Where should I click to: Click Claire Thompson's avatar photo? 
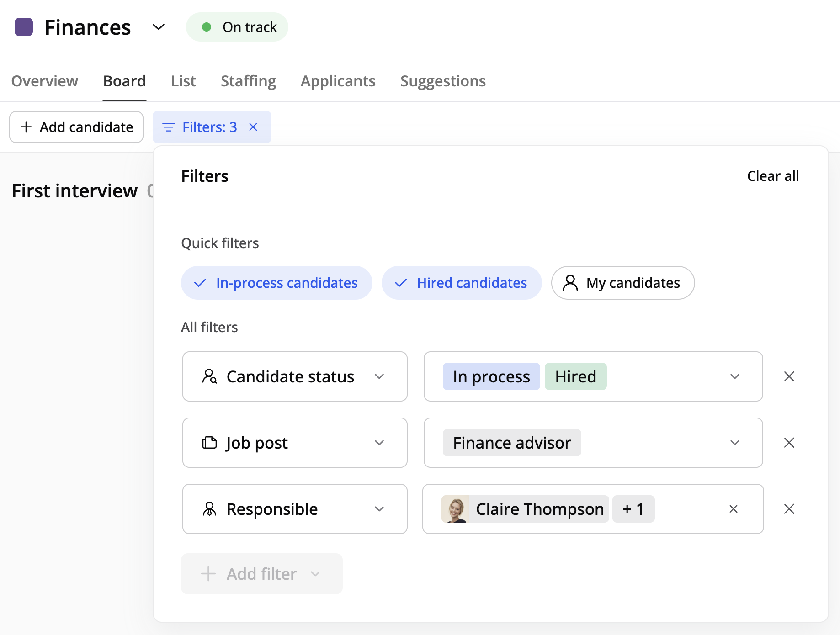(x=455, y=509)
